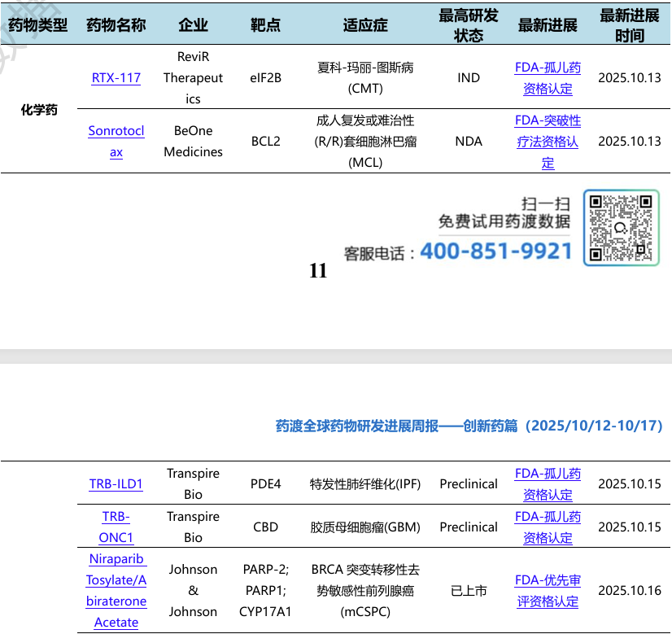Click the Preclinical status for TRB-ONC1

469,527
